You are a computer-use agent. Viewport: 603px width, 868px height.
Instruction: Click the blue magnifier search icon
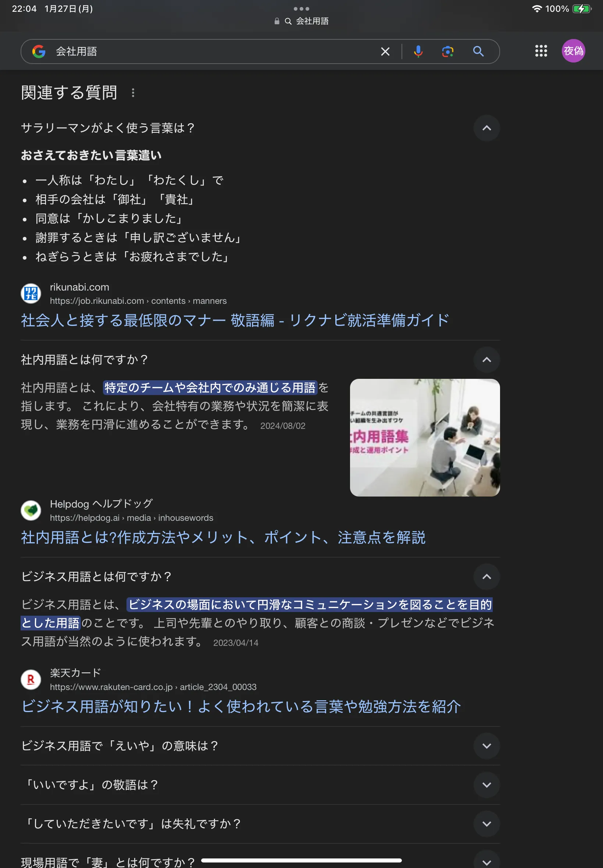pyautogui.click(x=478, y=51)
